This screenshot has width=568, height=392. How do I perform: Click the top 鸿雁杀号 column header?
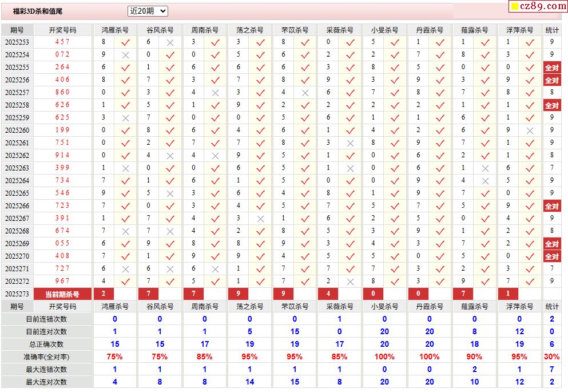pyautogui.click(x=114, y=30)
